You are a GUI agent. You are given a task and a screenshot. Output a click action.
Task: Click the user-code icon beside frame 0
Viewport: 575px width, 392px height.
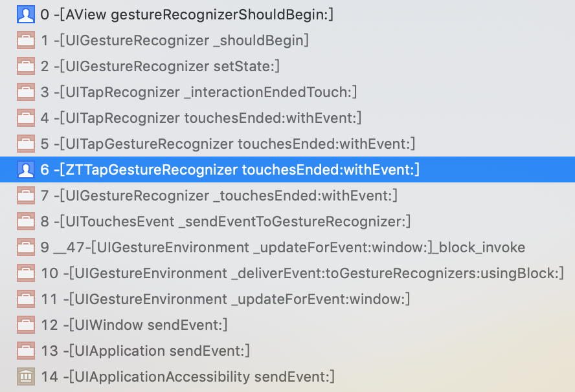26,15
